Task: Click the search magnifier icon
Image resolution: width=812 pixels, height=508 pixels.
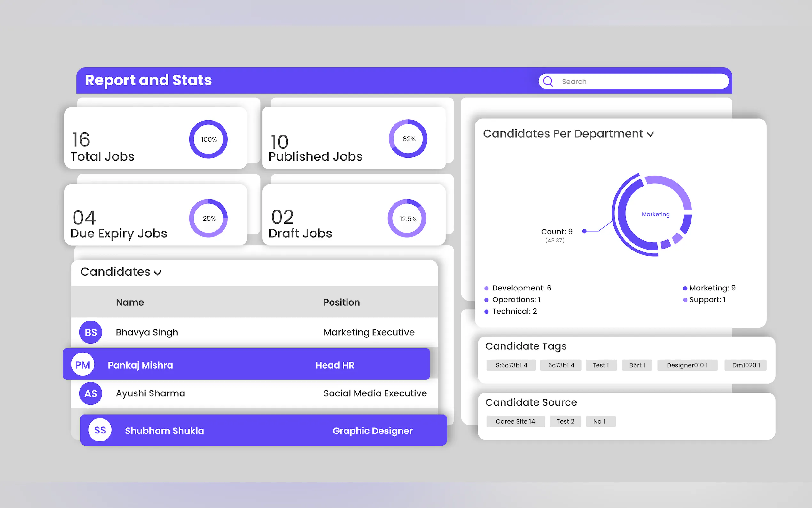Action: 548,82
